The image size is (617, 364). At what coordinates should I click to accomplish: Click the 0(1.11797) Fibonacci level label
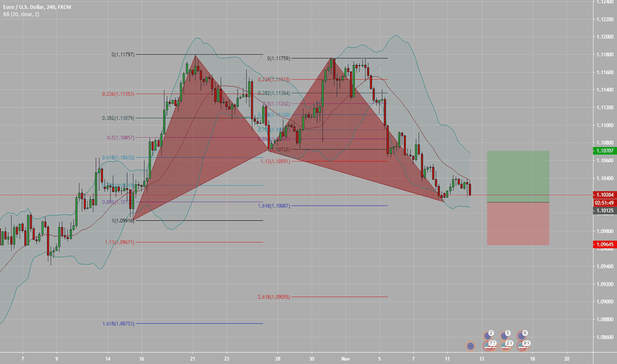(122, 55)
